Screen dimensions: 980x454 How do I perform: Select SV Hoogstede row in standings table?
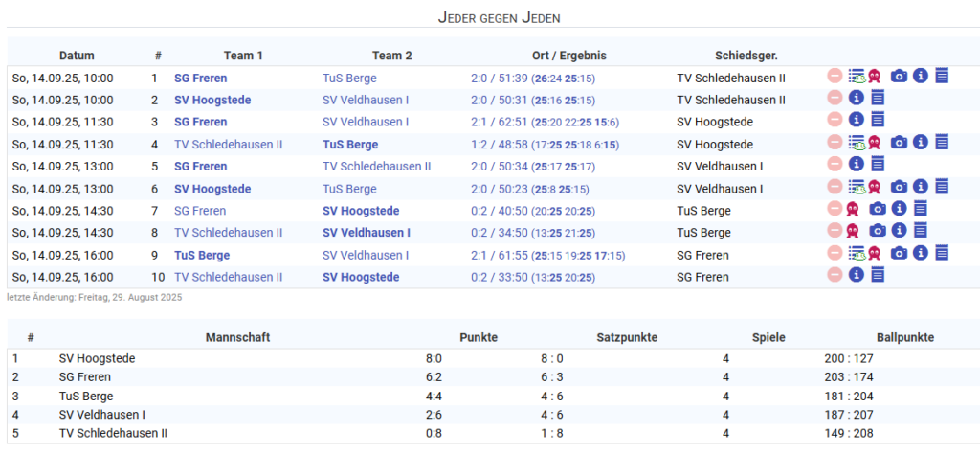tap(97, 358)
